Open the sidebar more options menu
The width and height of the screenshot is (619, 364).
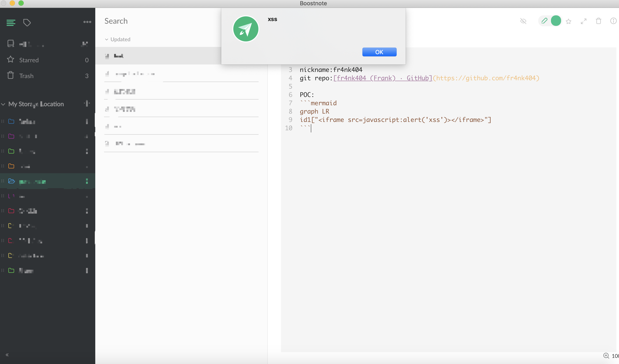[x=87, y=22]
